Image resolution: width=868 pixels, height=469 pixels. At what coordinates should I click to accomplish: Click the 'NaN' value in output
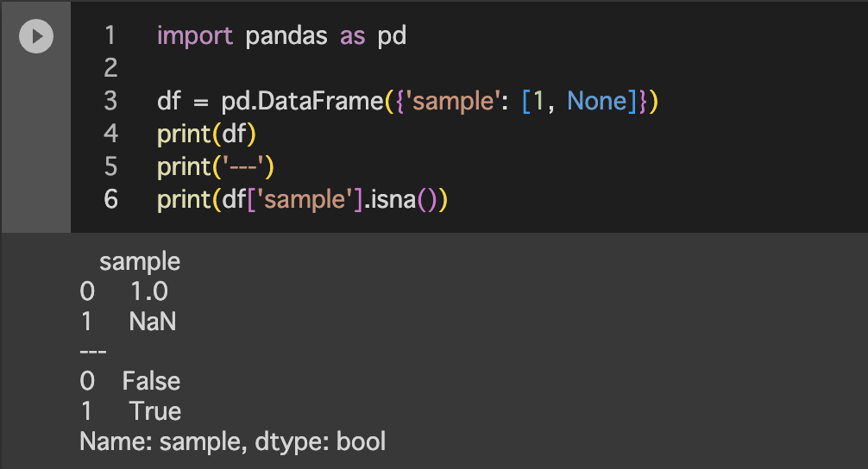click(x=152, y=322)
